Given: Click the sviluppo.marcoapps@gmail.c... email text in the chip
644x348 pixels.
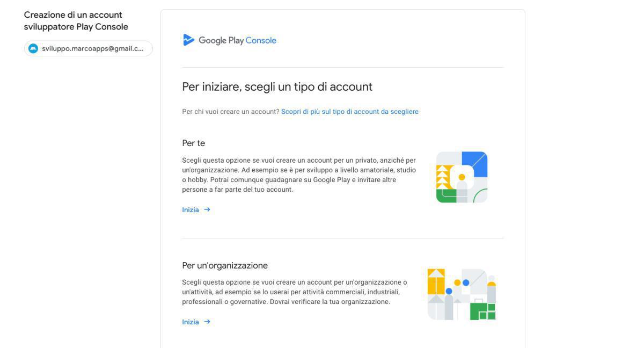Looking at the screenshot, I should pos(92,49).
